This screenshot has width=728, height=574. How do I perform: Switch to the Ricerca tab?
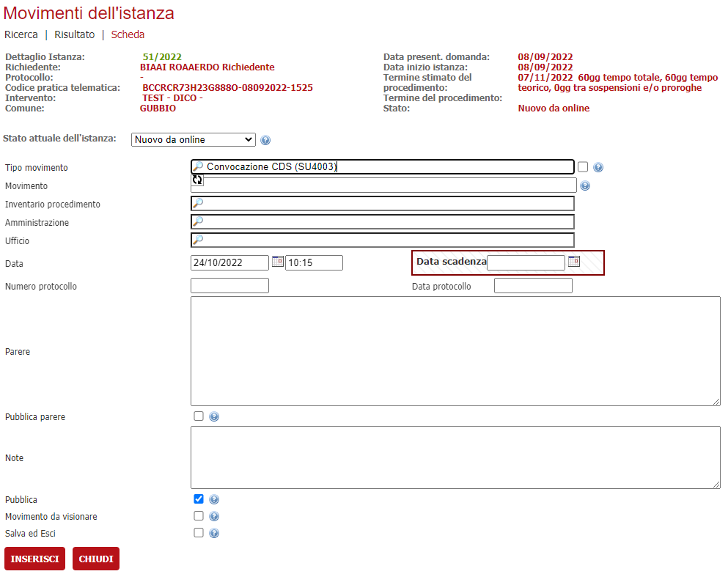pos(21,34)
